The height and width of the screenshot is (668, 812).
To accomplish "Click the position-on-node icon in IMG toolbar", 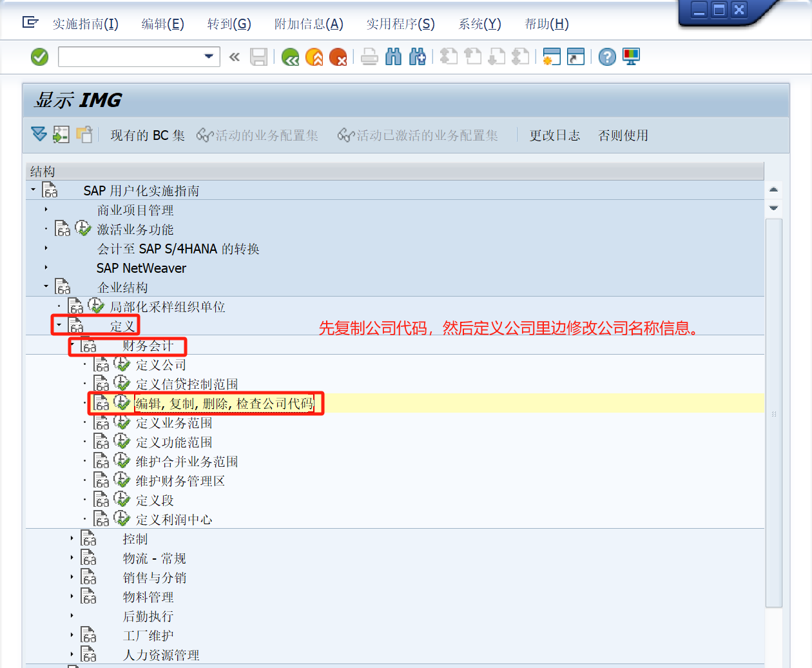I will click(61, 134).
